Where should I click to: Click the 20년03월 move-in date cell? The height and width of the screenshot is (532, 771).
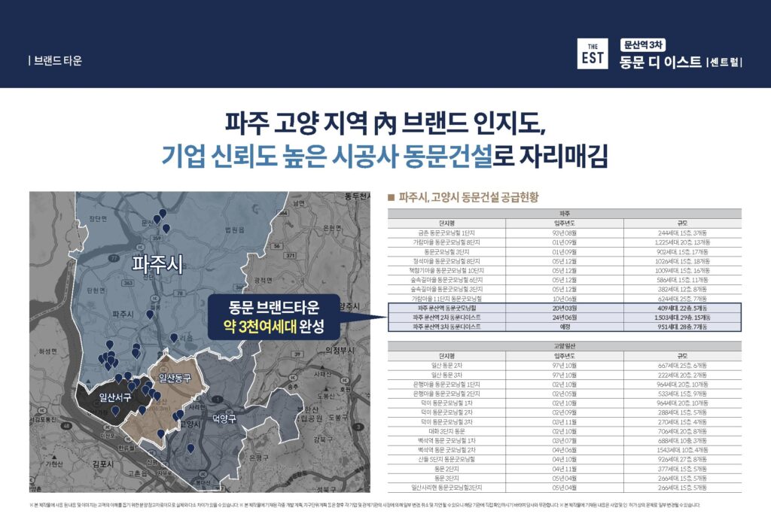click(565, 308)
